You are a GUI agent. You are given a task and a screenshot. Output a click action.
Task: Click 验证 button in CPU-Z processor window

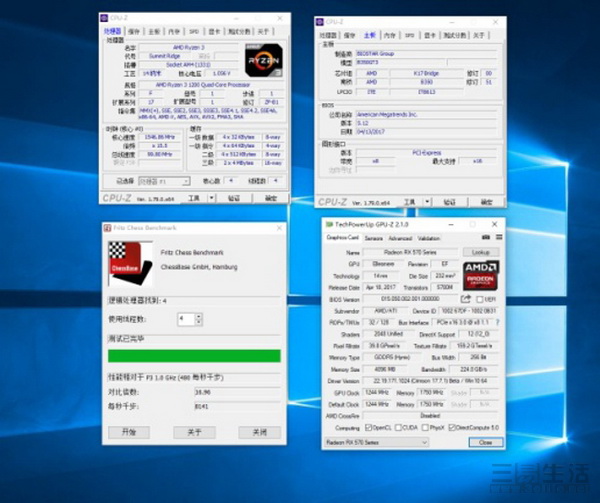[234, 198]
